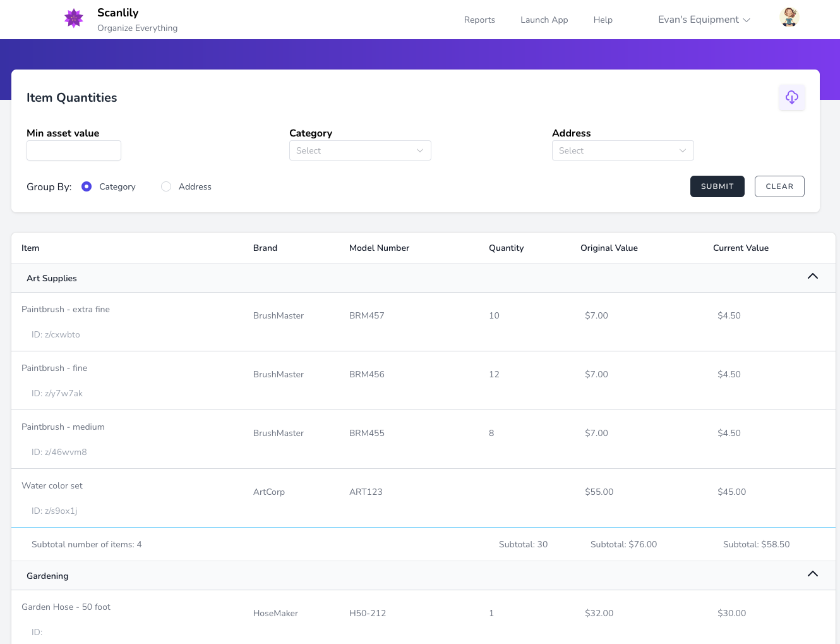840x644 pixels.
Task: Click the Quantity column header
Action: pos(506,248)
